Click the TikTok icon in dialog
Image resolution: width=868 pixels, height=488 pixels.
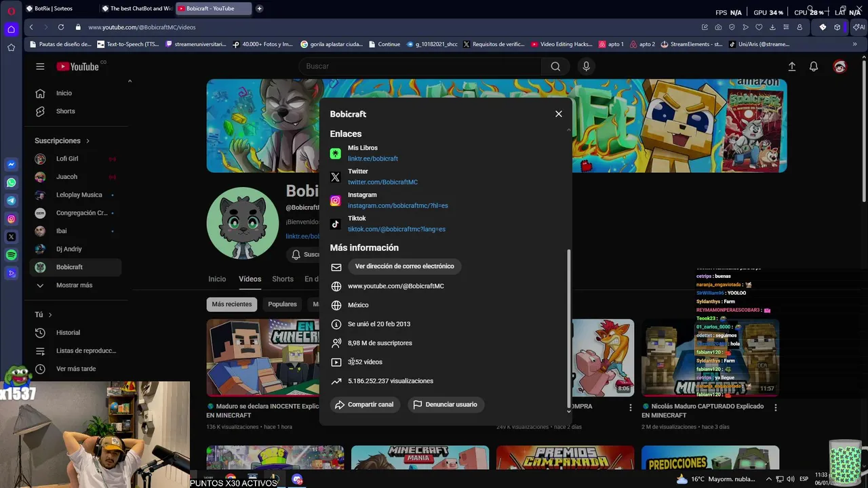pos(335,224)
